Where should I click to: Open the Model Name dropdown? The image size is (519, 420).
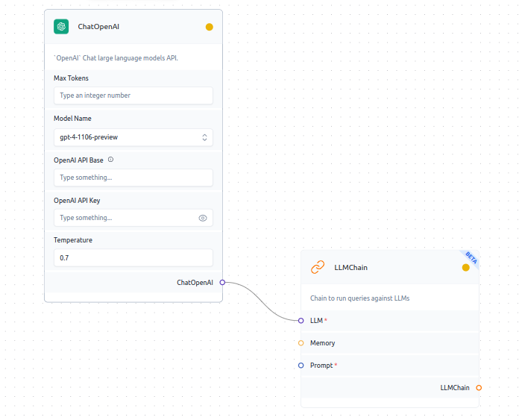coord(133,137)
